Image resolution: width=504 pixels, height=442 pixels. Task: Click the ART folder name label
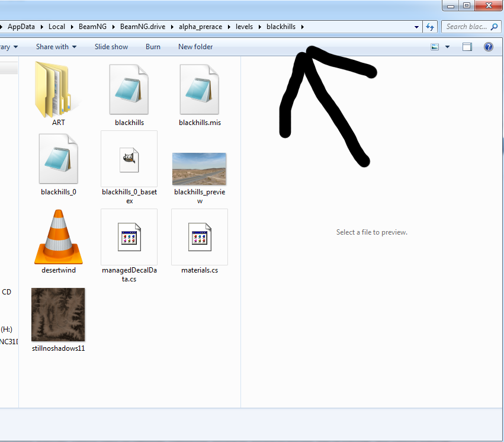click(x=59, y=123)
